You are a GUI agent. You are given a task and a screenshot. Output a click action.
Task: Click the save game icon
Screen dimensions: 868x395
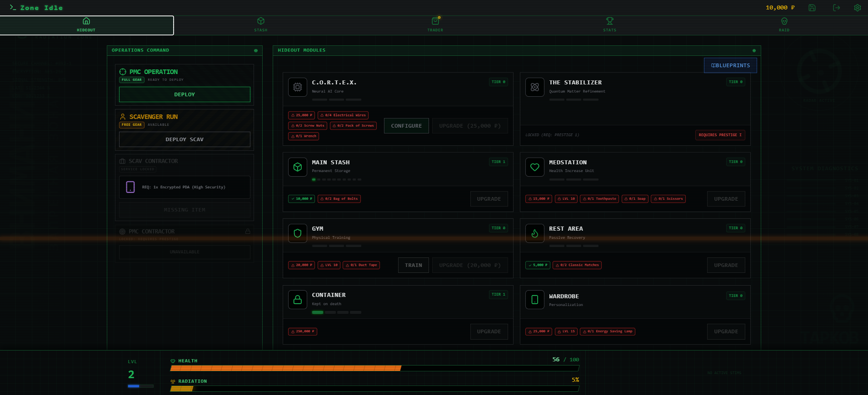812,8
